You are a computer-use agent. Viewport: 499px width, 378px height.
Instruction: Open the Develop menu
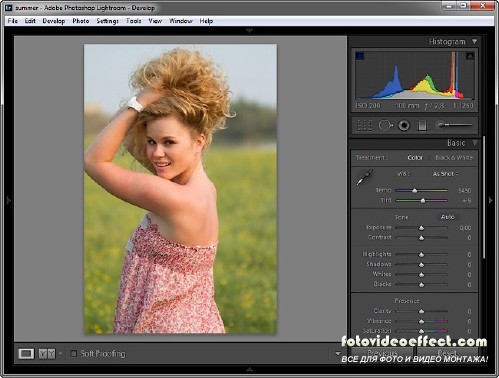tap(54, 21)
